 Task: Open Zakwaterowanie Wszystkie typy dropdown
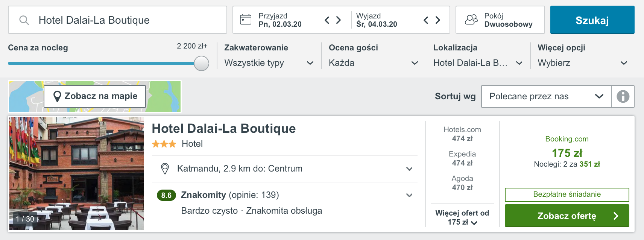(269, 63)
